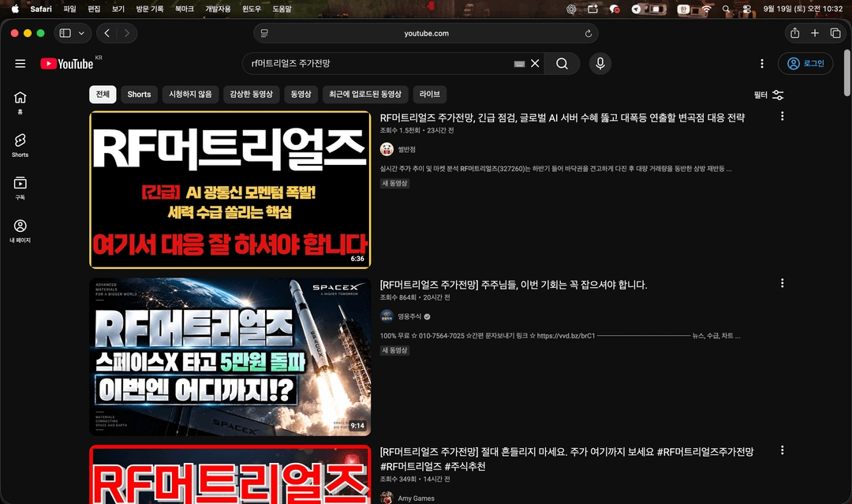
Task: Toggle the Safari sidebar
Action: 65,33
